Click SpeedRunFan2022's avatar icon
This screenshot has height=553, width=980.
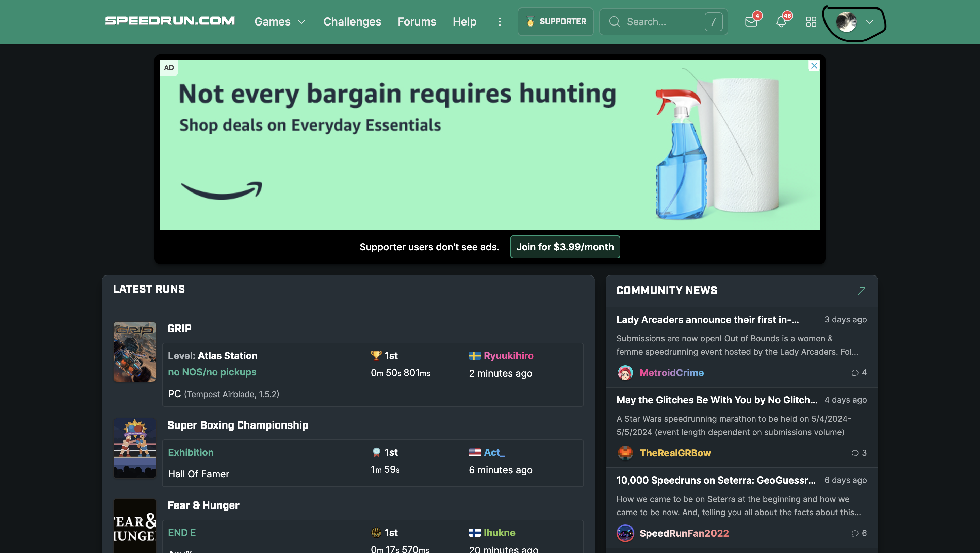click(625, 533)
